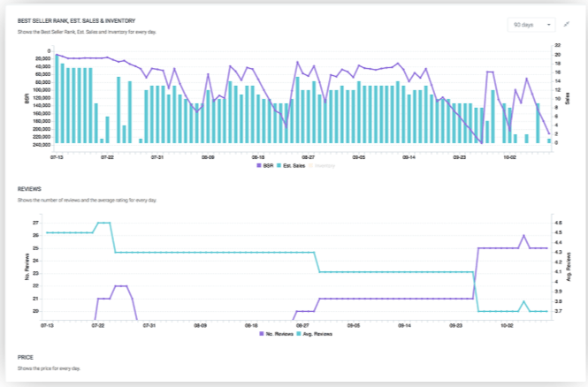Click the "4.6" tick on the Avg. Reviews axis

click(558, 223)
